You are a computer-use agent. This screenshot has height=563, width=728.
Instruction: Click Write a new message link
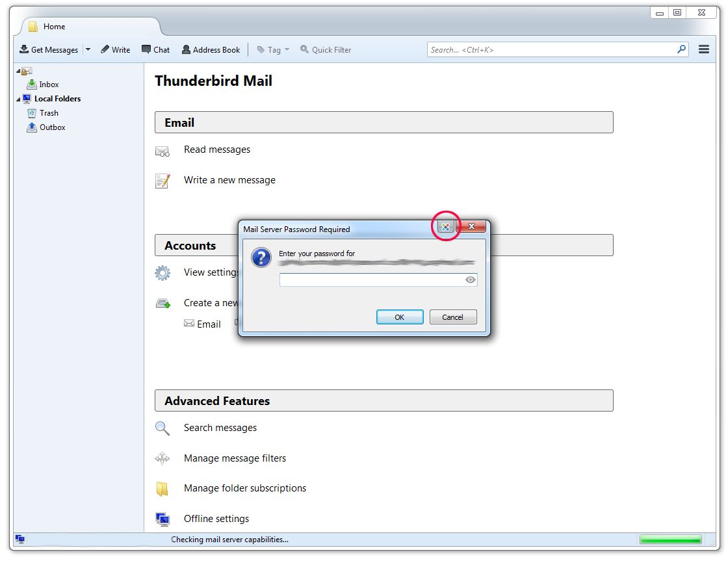tap(229, 180)
